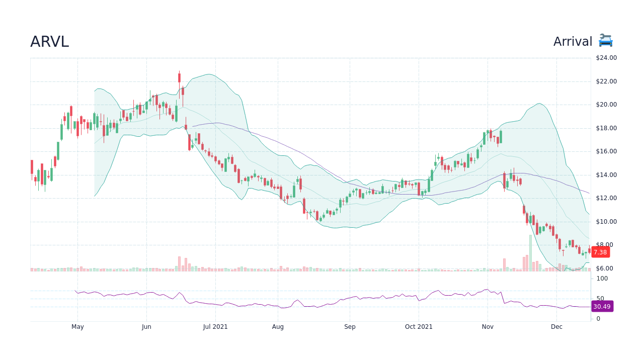Click the $24.00 price axis label
This screenshot has height=362, width=644.
click(606, 58)
